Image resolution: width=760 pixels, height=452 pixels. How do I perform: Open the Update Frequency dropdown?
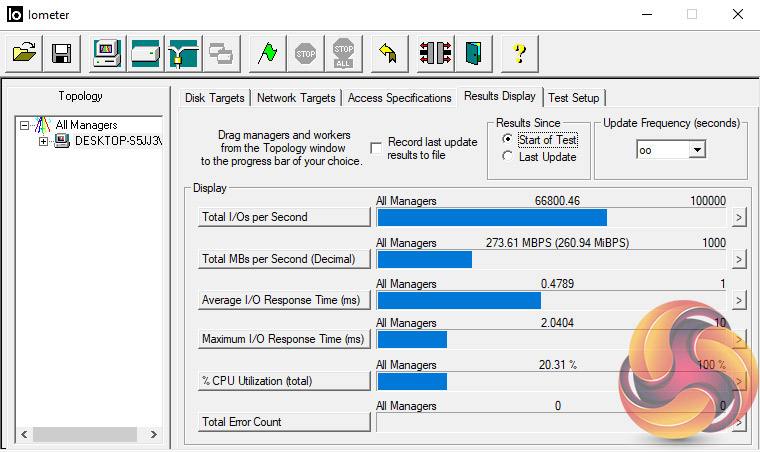(697, 150)
